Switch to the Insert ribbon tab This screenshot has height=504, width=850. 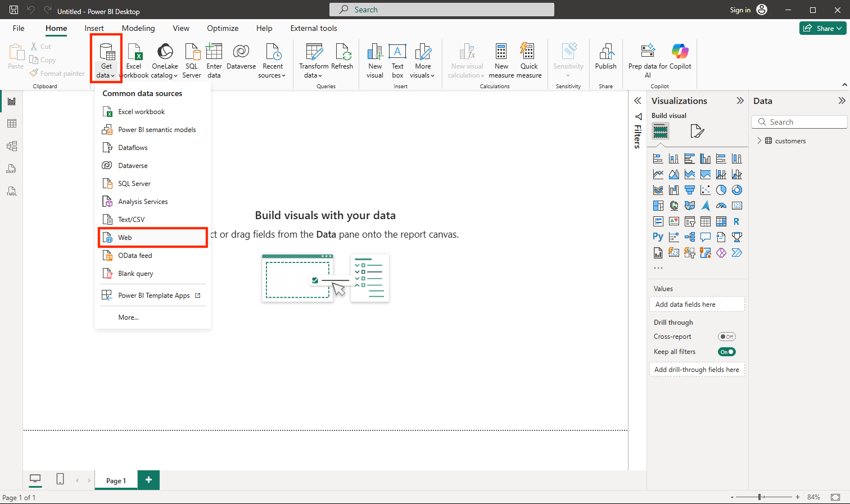(x=94, y=28)
